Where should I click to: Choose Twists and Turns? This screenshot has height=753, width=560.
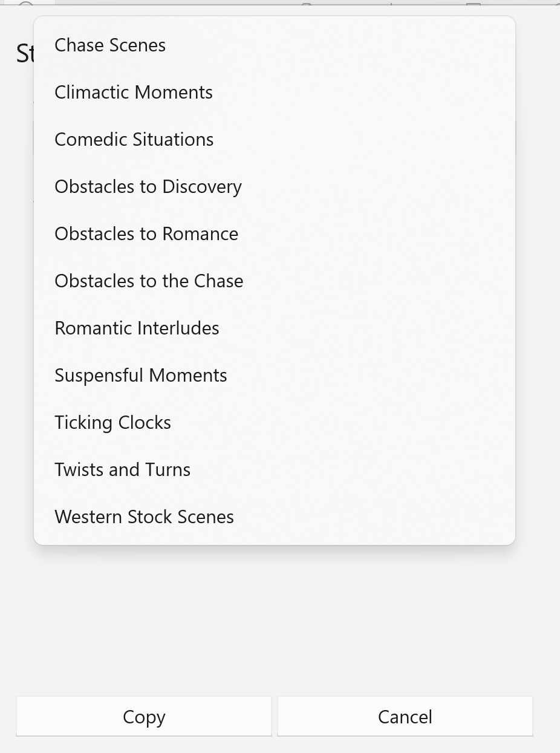click(x=122, y=470)
